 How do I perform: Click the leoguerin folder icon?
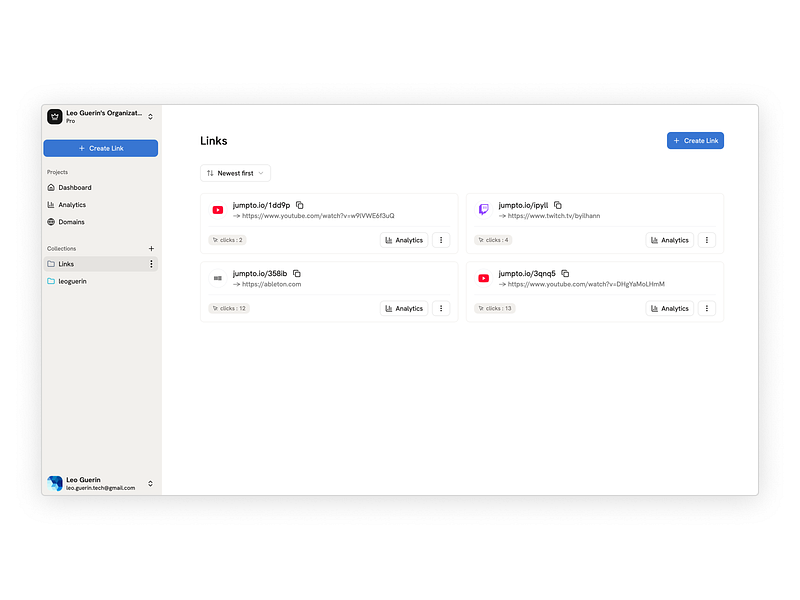pos(51,281)
